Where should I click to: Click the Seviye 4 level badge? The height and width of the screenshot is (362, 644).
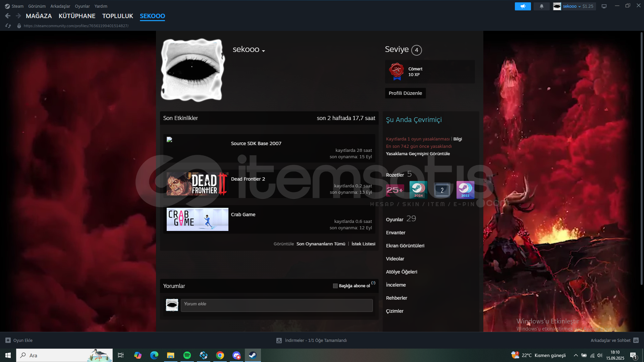[x=417, y=50]
